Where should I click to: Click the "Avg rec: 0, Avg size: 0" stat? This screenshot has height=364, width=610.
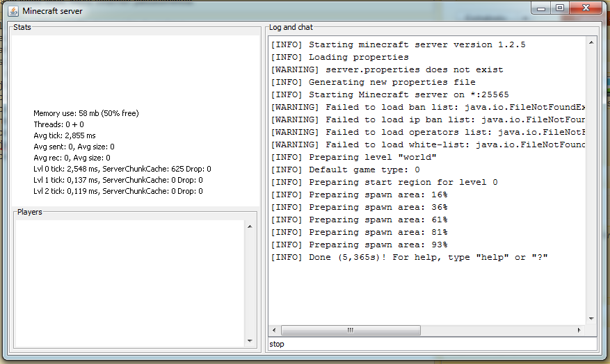pos(72,158)
